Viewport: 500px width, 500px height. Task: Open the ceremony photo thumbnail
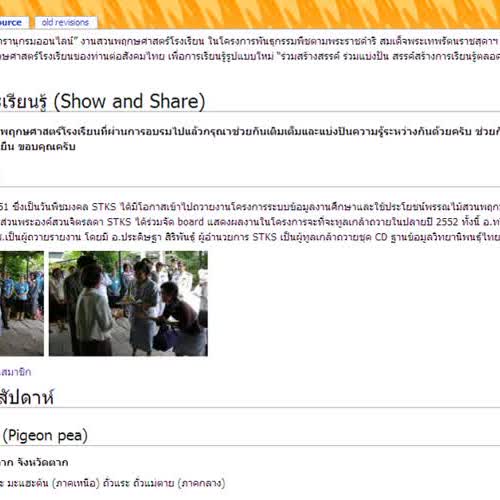point(128,303)
